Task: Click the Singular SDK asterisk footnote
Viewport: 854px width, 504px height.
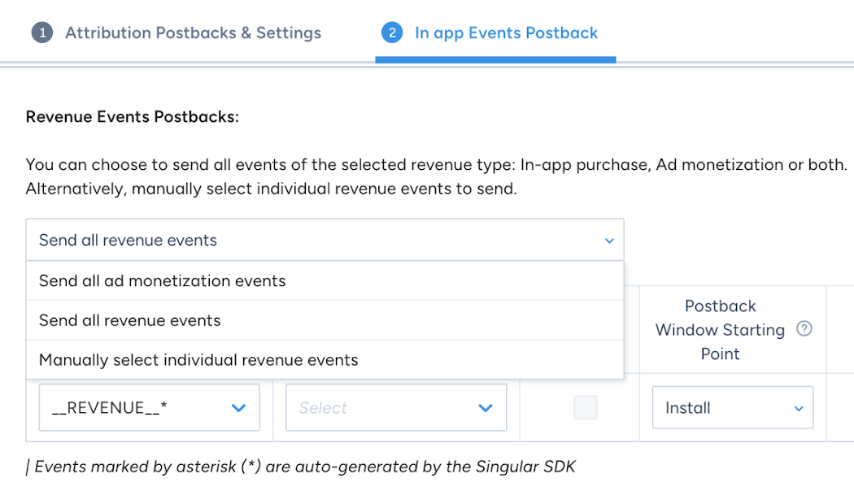Action: 301,467
